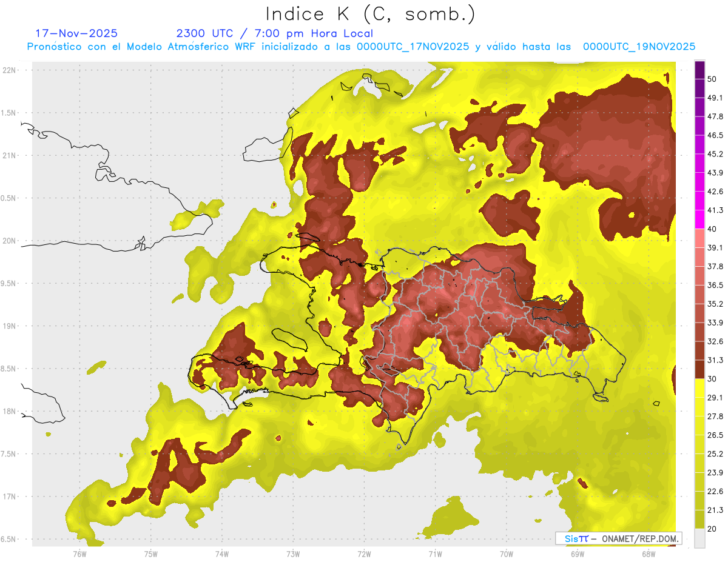Click the "36.5" color bar label
Image resolution: width=728 pixels, height=562 pixels.
point(715,285)
